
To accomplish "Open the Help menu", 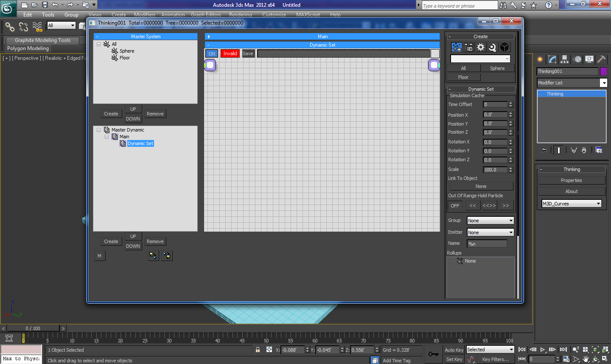I will [x=335, y=15].
